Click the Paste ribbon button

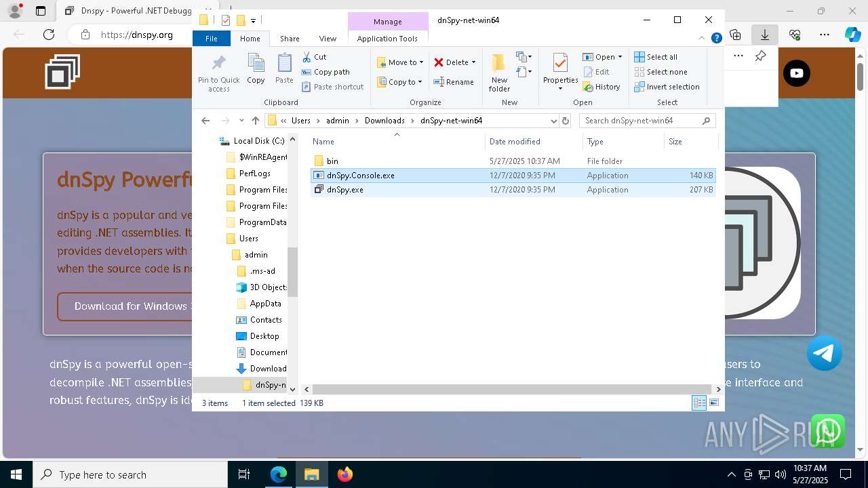284,68
